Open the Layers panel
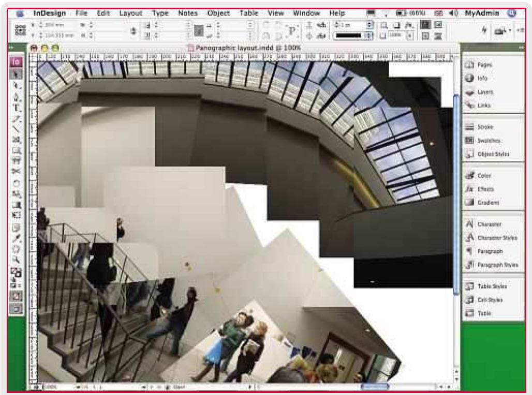The image size is (532, 395). [485, 92]
